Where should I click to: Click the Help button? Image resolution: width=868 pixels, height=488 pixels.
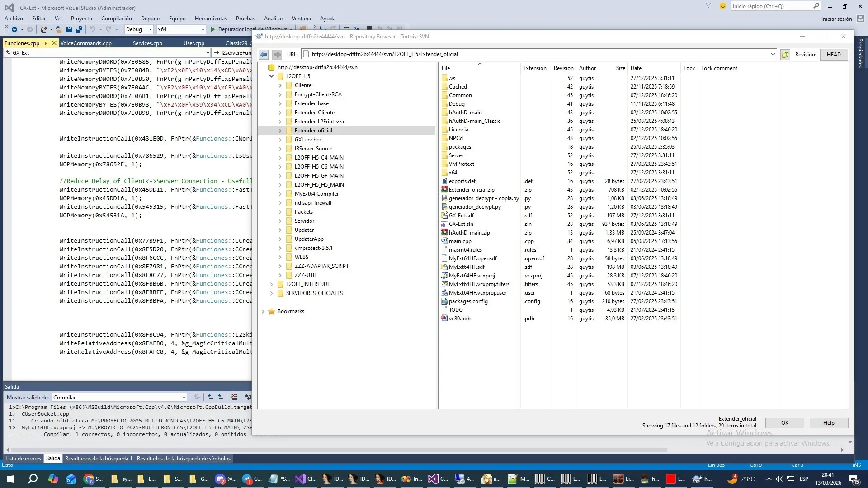pyautogui.click(x=829, y=423)
